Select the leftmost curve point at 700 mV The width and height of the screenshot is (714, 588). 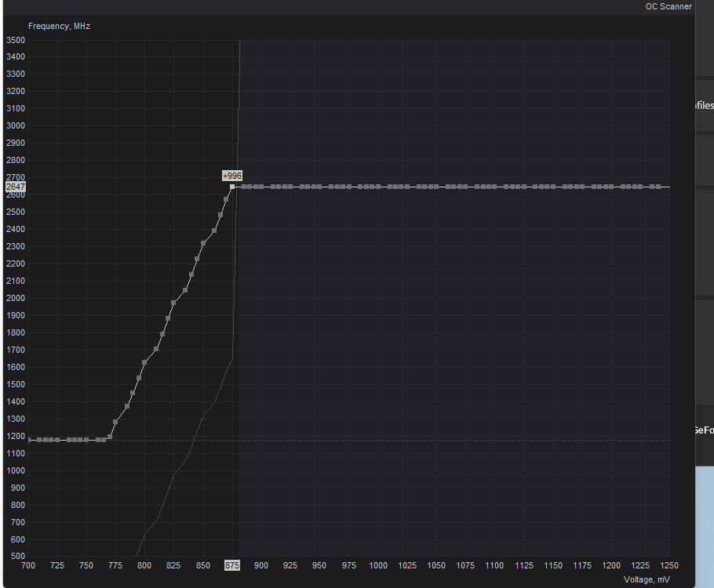tap(30, 440)
